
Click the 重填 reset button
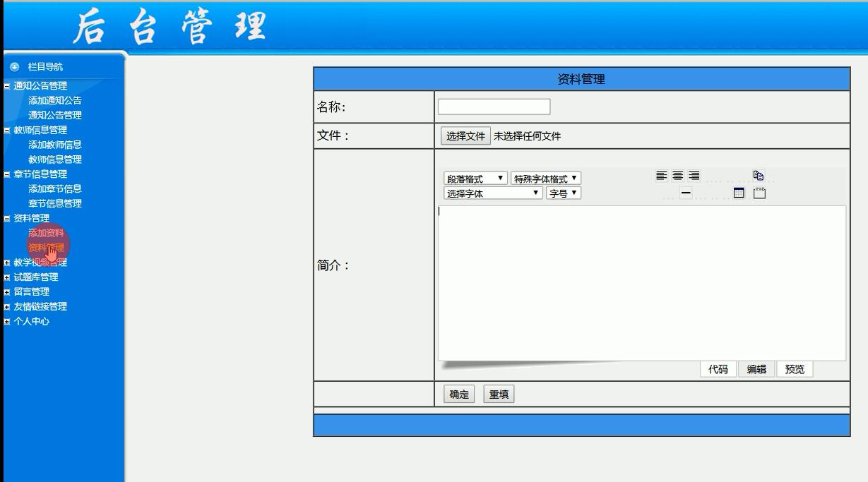pyautogui.click(x=499, y=394)
